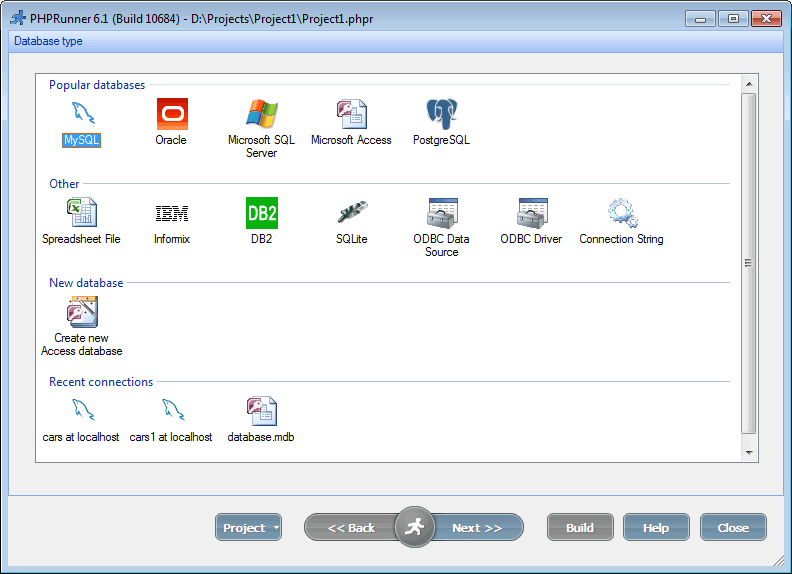Click the highlighted MySQL label
This screenshot has height=574, width=792.
coord(81,140)
